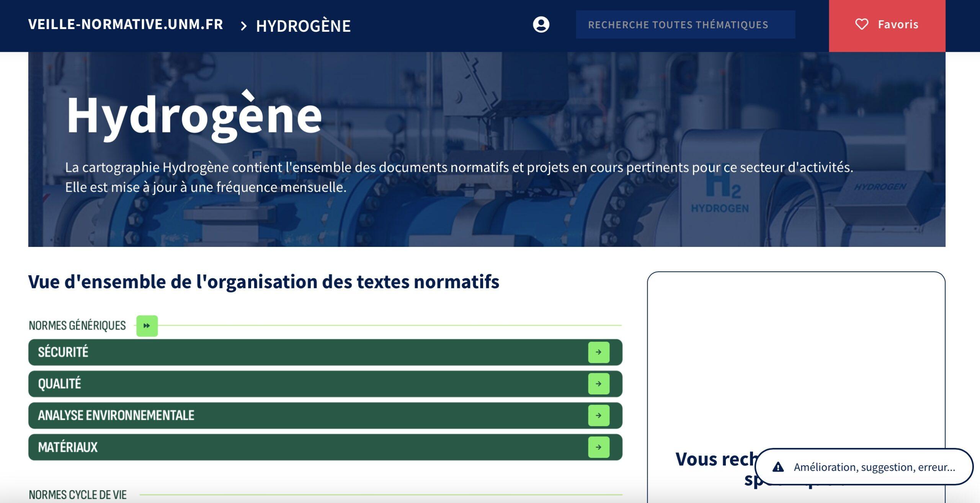Click the breadcrumb chevron before Hydrogène
980x503 pixels.
(243, 26)
